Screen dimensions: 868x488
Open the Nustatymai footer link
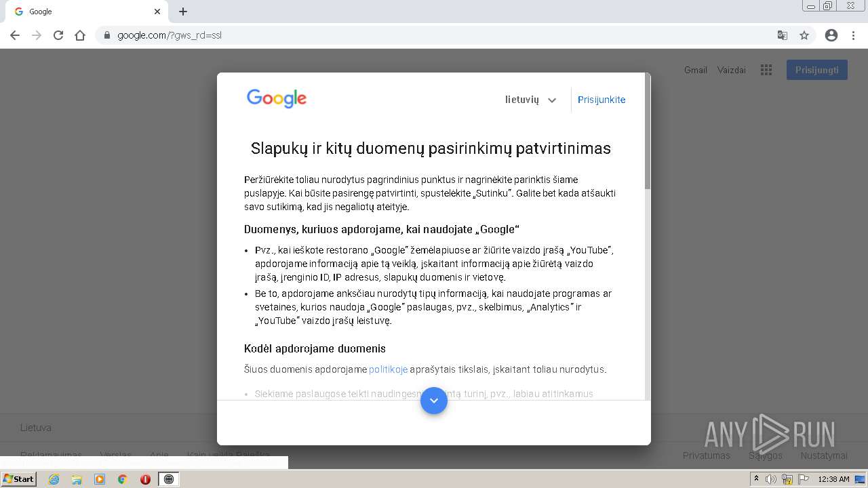[x=824, y=455]
